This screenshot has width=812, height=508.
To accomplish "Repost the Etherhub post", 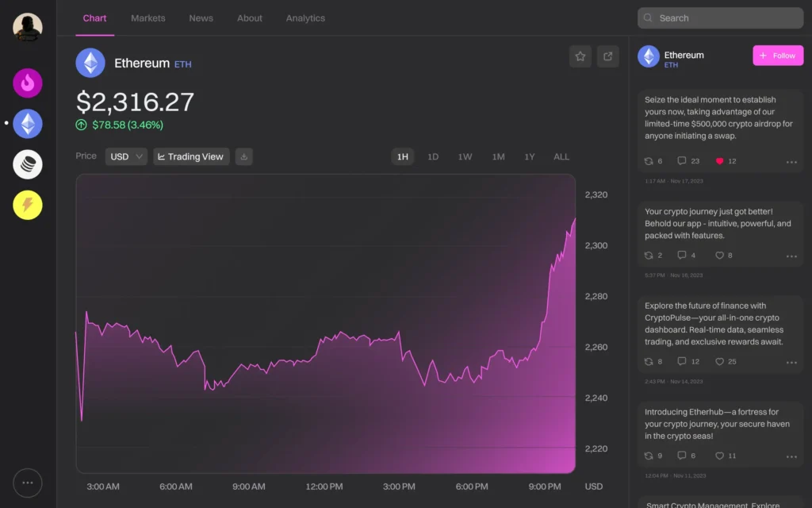I will 649,456.
